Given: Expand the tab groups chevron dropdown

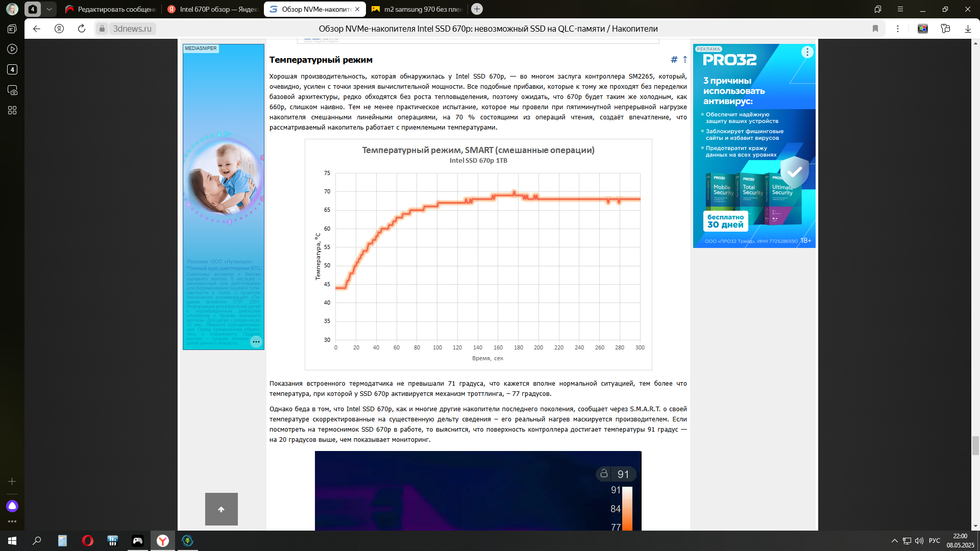Looking at the screenshot, I should 49,9.
